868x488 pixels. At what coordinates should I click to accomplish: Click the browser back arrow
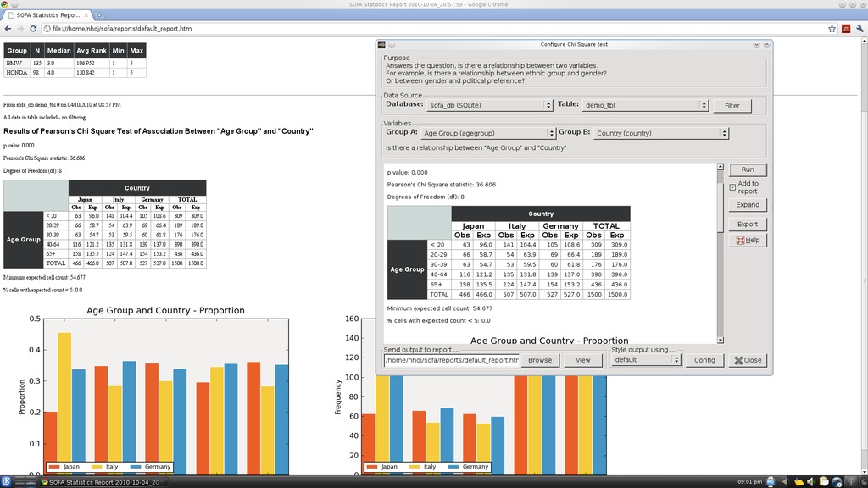[8, 29]
